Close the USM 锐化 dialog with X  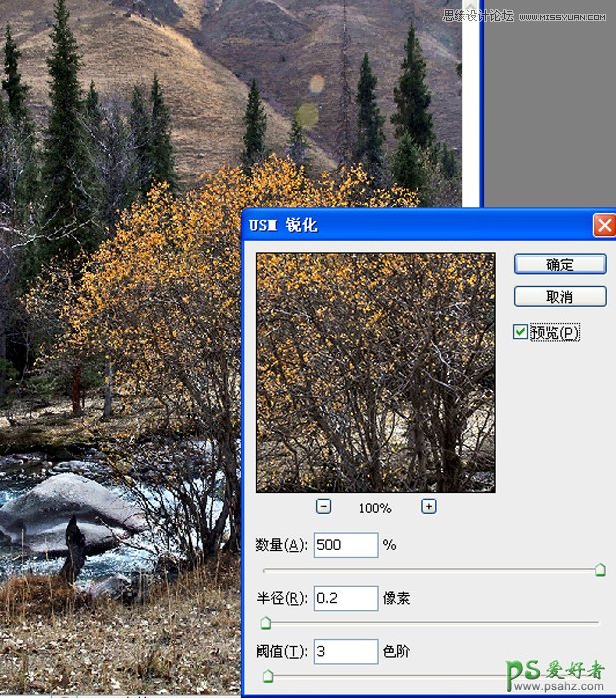[604, 226]
